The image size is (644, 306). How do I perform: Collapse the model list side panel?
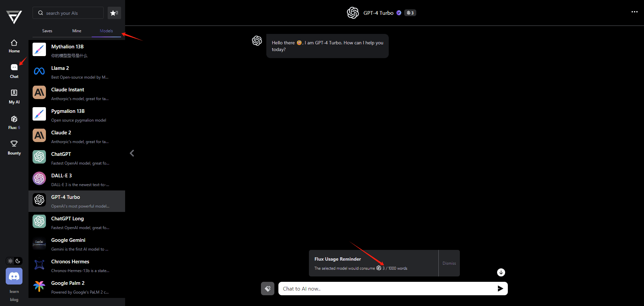pyautogui.click(x=132, y=153)
